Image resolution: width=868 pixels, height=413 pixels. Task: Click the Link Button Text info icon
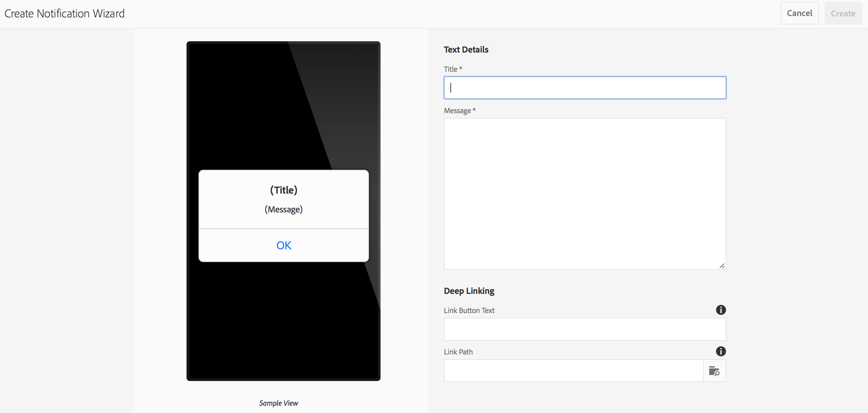[721, 310]
